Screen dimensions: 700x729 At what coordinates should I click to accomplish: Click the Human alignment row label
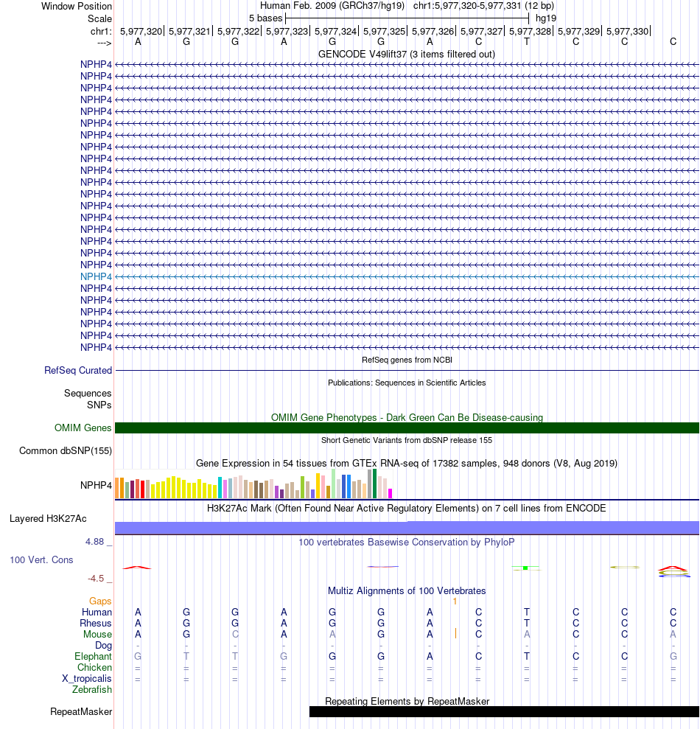point(97,613)
